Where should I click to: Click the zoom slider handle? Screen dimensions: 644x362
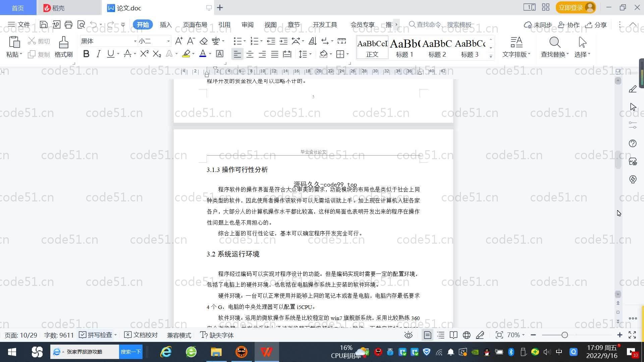tap(565, 335)
